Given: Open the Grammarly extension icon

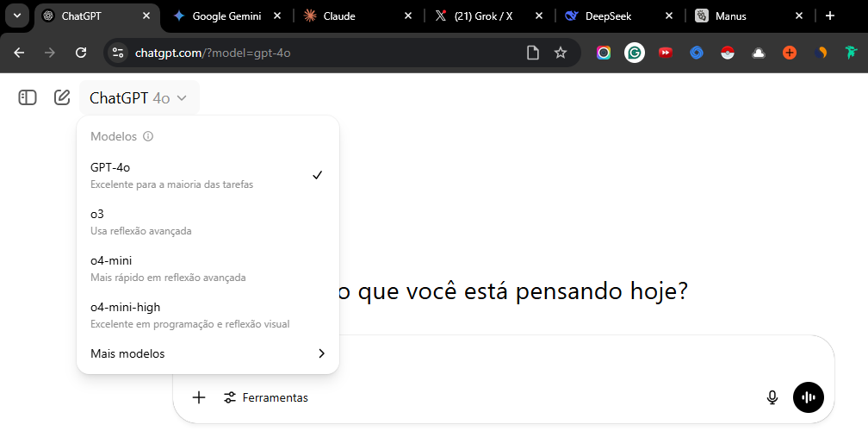Looking at the screenshot, I should [635, 53].
